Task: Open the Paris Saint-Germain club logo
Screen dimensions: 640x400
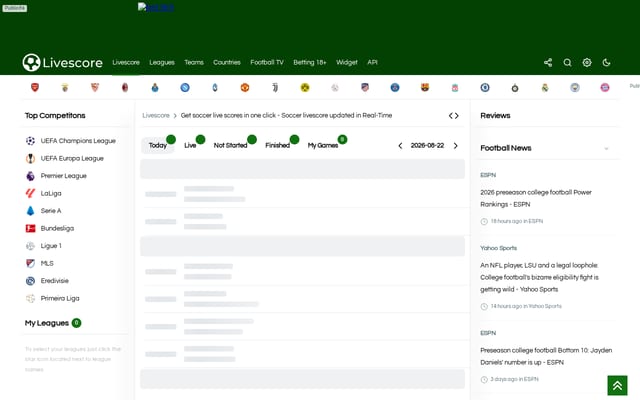Action: 395,87
